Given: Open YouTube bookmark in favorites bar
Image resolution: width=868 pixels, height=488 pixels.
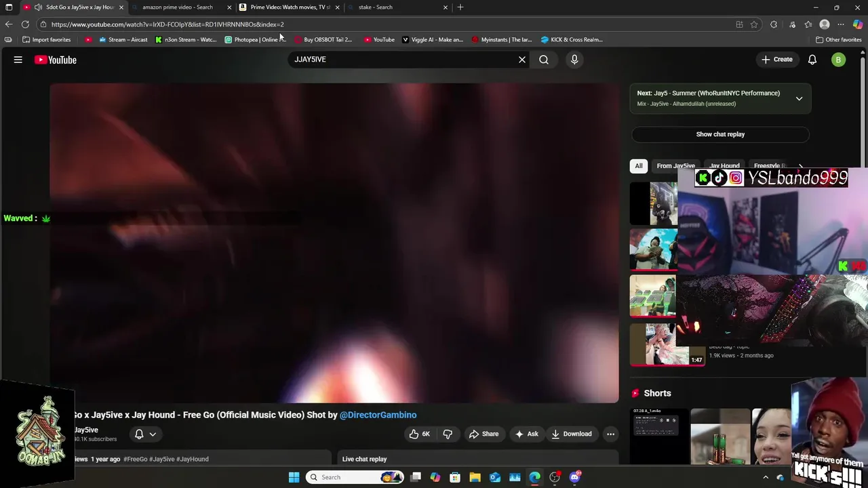Looking at the screenshot, I should [x=379, y=39].
